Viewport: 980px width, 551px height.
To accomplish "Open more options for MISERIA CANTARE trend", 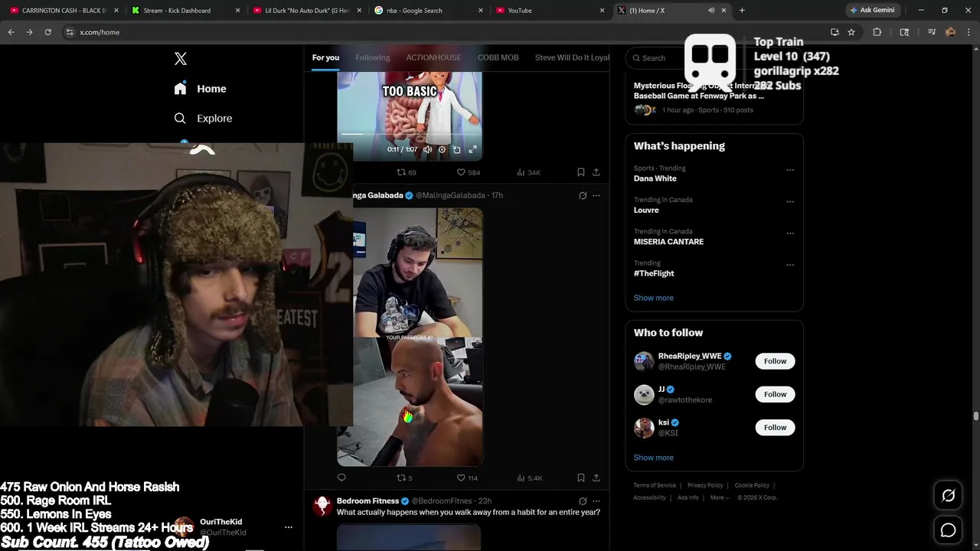I will click(790, 233).
